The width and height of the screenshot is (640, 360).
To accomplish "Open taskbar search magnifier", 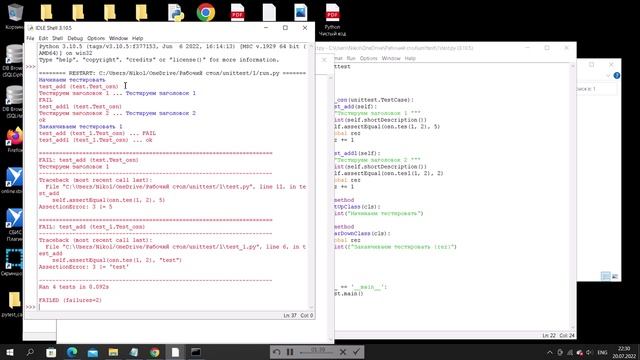I will pyautogui.click(x=30, y=352).
